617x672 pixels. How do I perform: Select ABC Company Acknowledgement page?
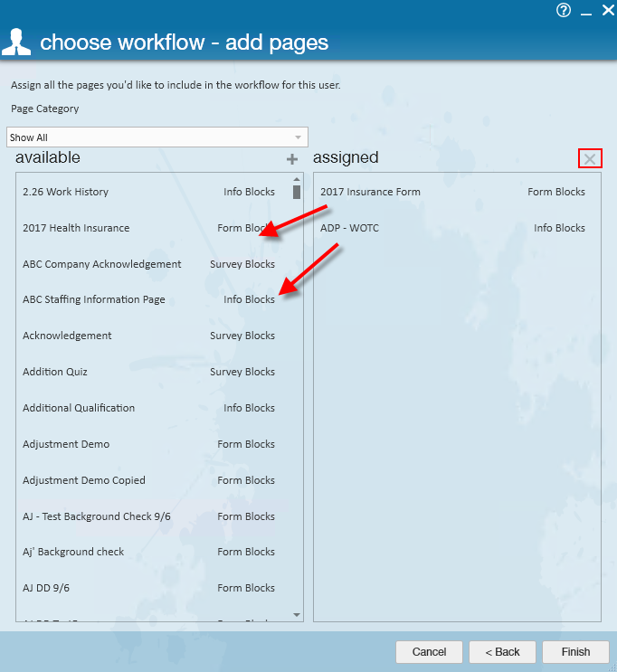click(x=148, y=264)
